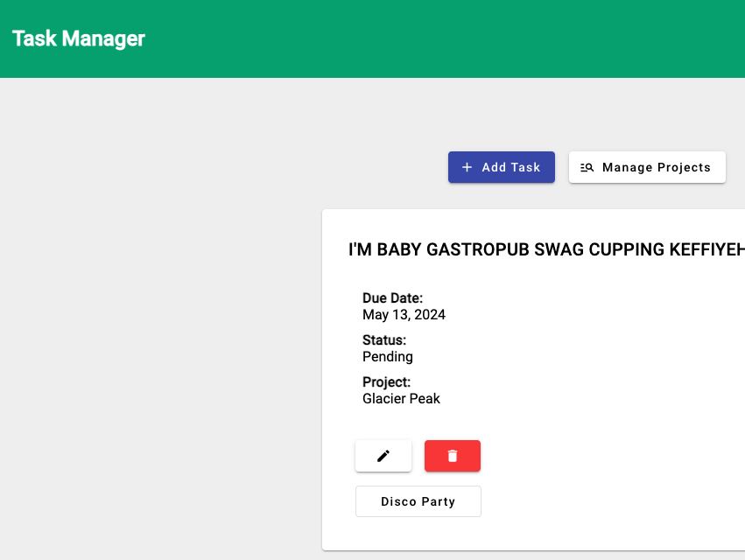
Task: Click the Glacier Peak project name
Action: (402, 398)
